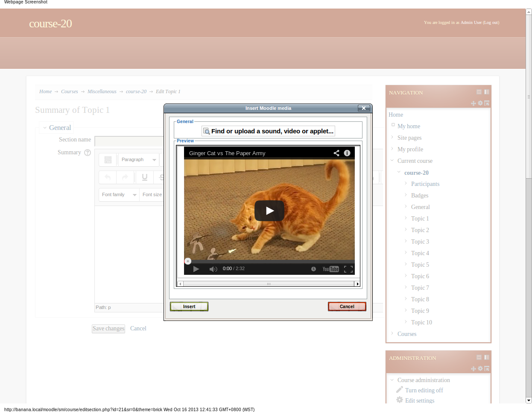The image size is (532, 412).
Task: Toggle underline formatting in editor
Action: [x=145, y=177]
